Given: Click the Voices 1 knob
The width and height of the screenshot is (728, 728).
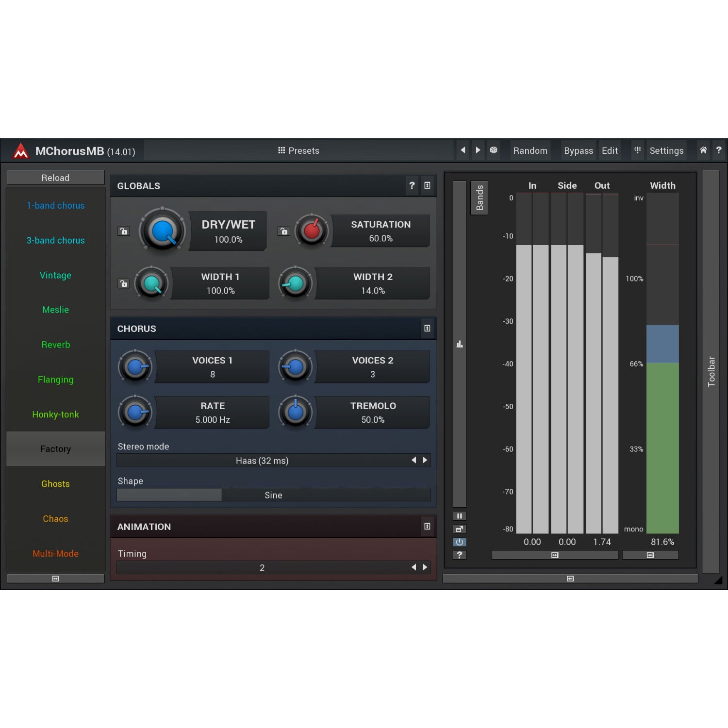Looking at the screenshot, I should pyautogui.click(x=135, y=367).
